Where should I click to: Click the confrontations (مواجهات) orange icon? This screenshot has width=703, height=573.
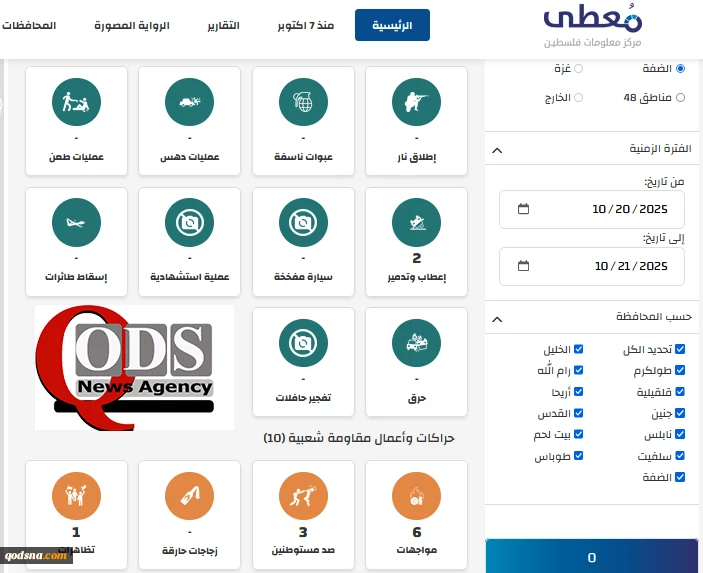(x=416, y=494)
